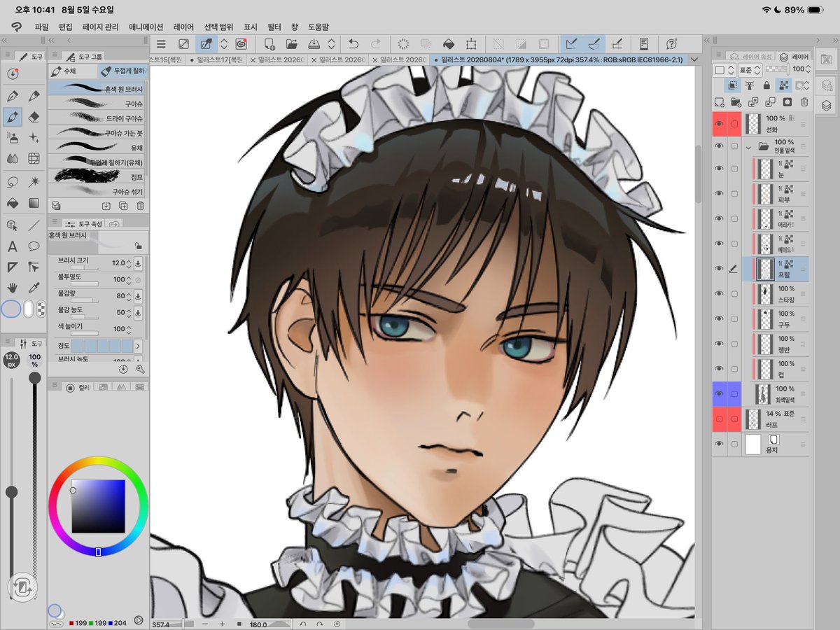Hide the 눈 layer
The image size is (840, 630).
tap(719, 169)
